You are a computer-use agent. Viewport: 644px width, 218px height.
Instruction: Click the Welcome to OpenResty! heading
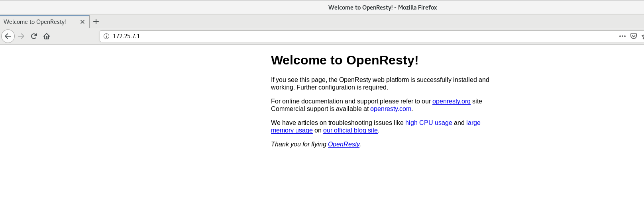tap(345, 60)
